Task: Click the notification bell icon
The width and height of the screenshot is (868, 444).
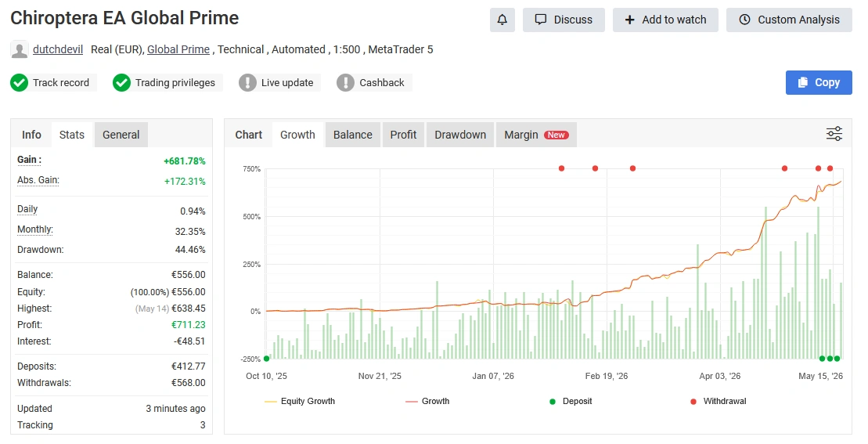Action: tap(502, 20)
